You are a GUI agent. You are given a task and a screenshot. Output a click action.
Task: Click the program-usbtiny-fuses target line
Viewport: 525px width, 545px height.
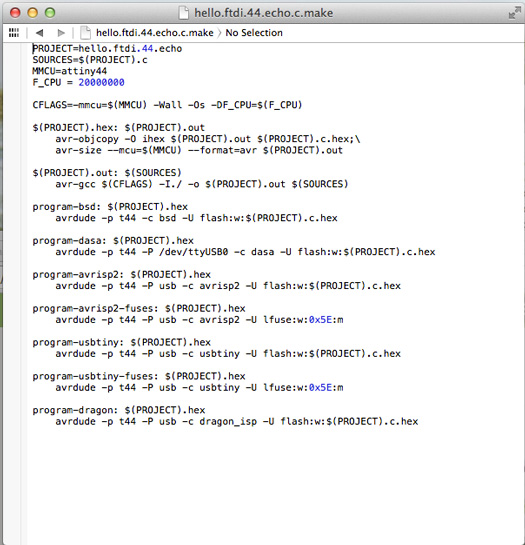click(139, 376)
